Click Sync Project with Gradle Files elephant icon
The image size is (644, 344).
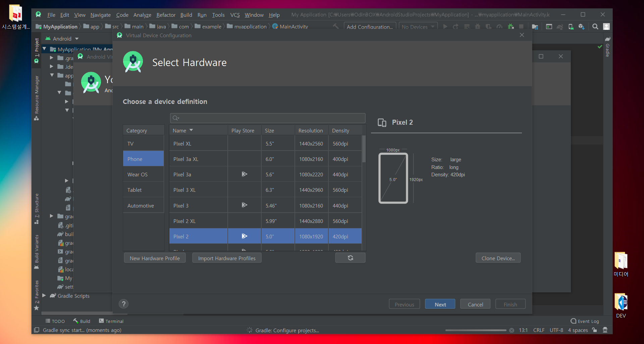tap(560, 26)
